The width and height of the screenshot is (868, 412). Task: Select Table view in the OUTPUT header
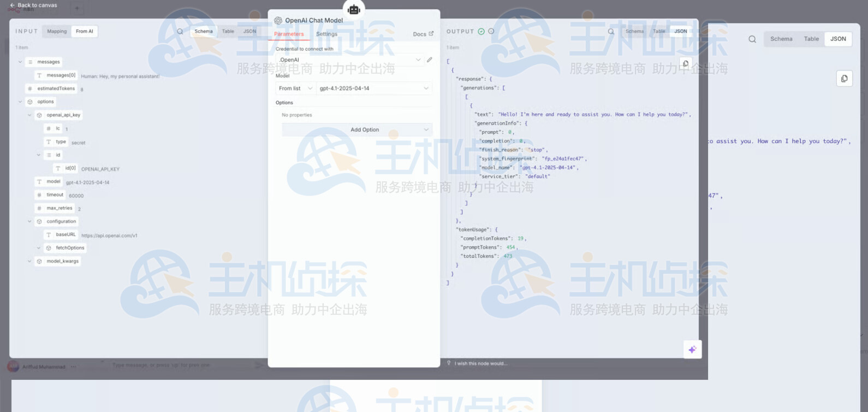tap(659, 31)
